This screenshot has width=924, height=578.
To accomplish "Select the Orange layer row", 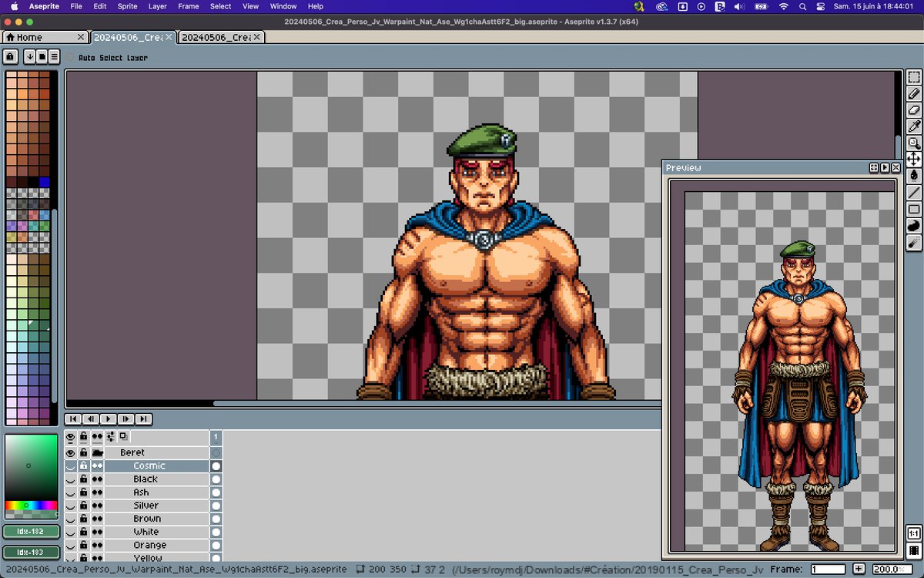I will pos(156,545).
